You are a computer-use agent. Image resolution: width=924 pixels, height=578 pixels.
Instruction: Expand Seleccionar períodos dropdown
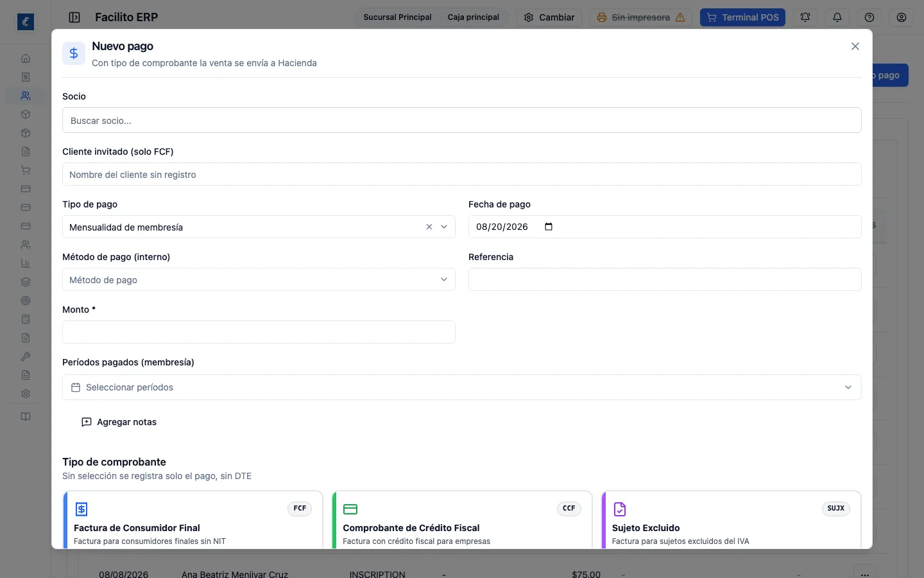[462, 387]
